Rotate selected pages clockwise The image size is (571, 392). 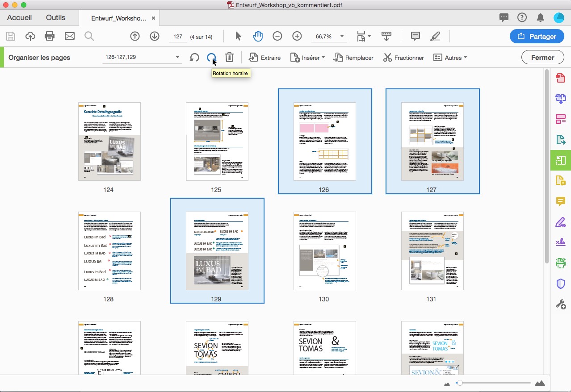[x=211, y=58]
